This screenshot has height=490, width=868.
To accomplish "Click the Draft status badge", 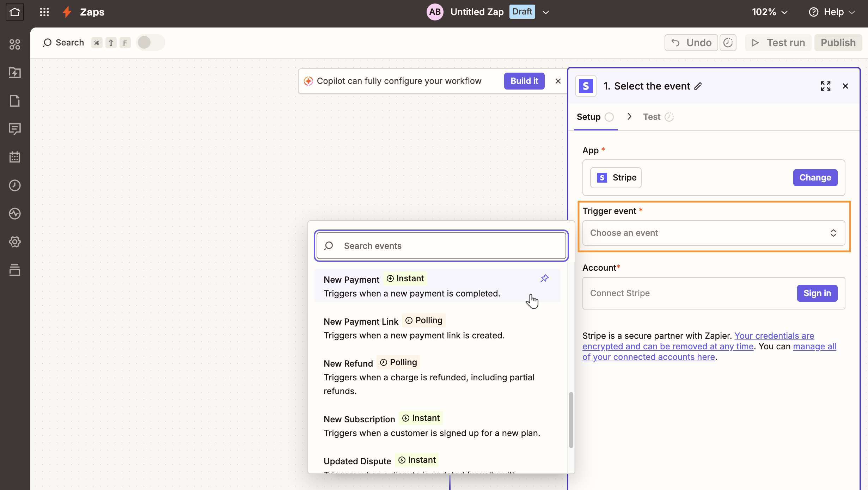I will tap(522, 12).
